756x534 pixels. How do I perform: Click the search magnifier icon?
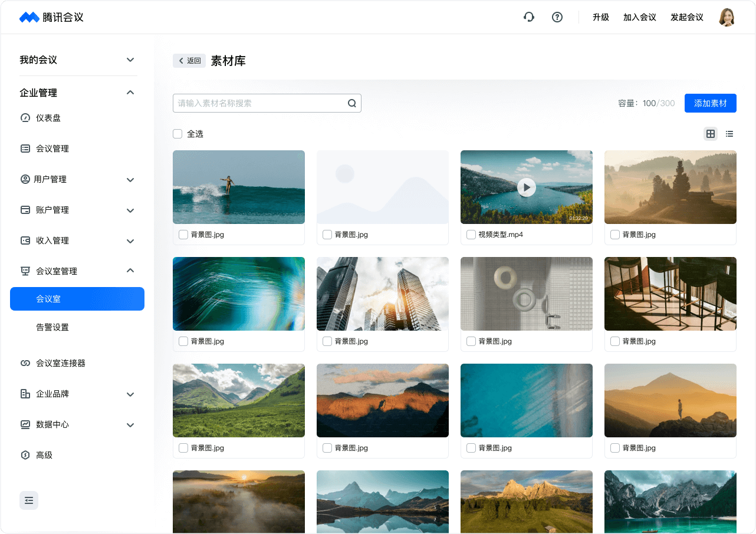pyautogui.click(x=352, y=103)
